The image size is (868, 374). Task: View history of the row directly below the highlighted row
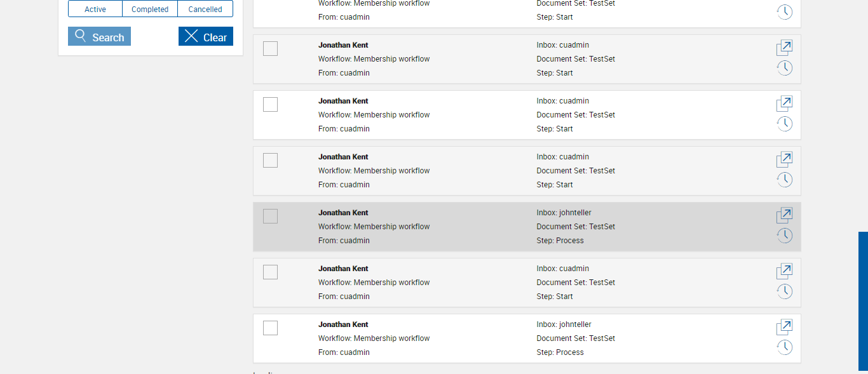tap(785, 291)
